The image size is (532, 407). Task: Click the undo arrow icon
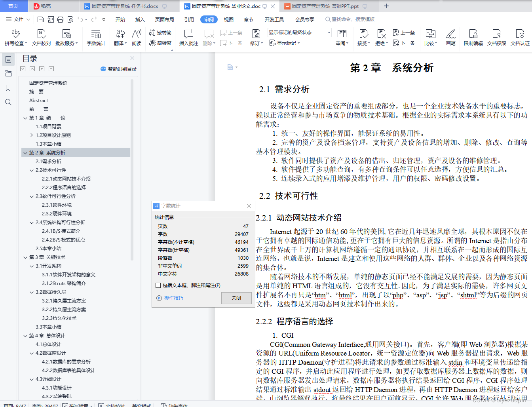(x=80, y=19)
